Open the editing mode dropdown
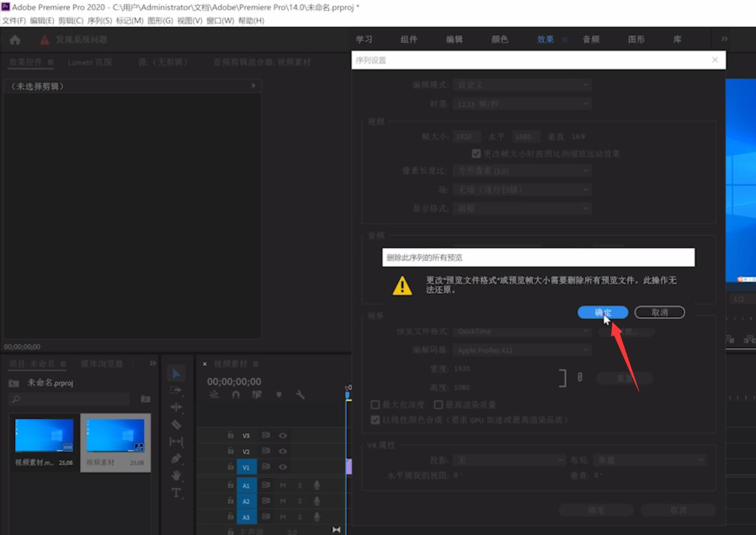This screenshot has height=535, width=756. tap(523, 85)
